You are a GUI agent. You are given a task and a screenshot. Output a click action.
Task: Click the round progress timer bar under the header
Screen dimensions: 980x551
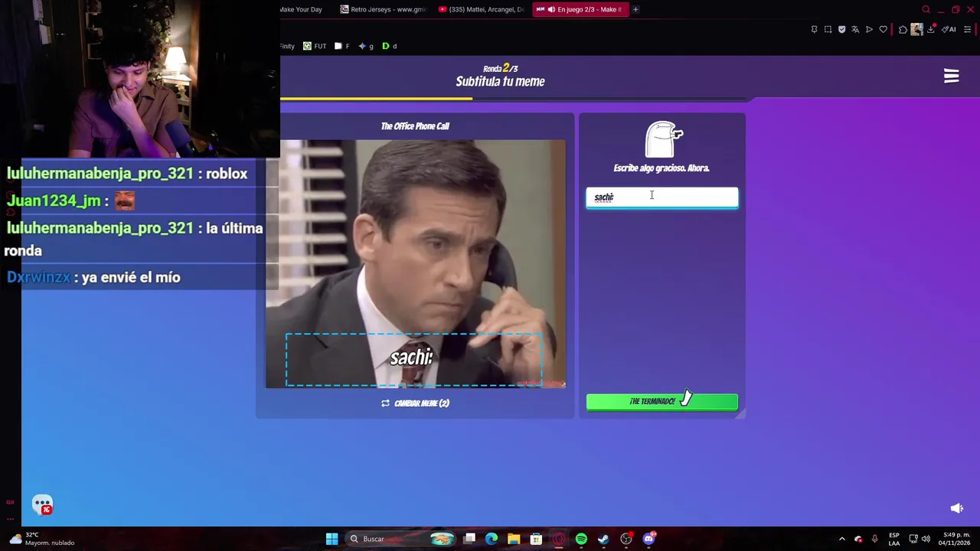(x=514, y=99)
